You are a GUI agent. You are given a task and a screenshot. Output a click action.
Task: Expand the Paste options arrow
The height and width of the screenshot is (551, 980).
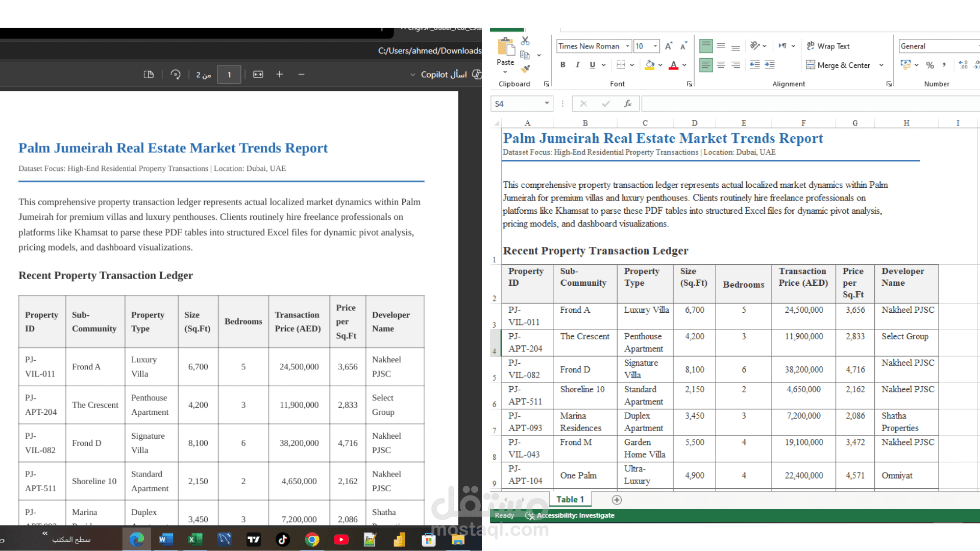click(x=505, y=72)
